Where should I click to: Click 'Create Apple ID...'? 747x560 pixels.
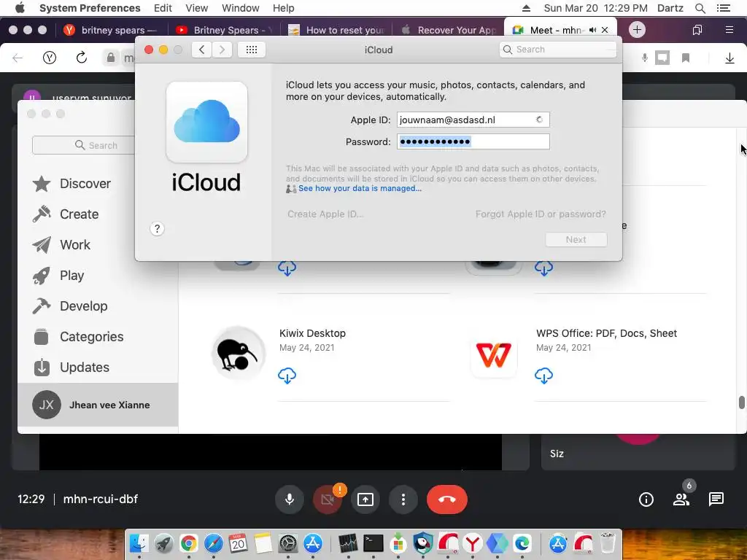click(x=325, y=214)
